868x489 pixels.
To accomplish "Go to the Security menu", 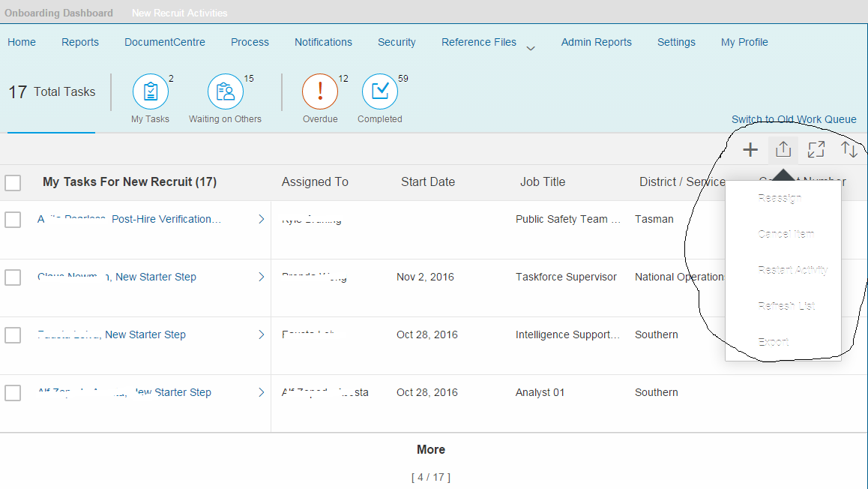I will pyautogui.click(x=397, y=42).
